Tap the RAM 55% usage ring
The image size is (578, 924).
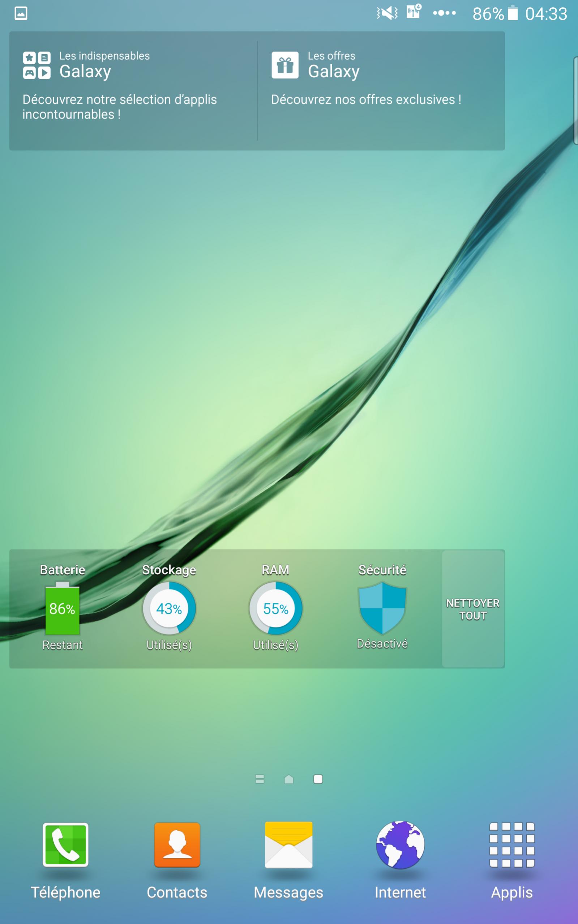[x=275, y=608]
